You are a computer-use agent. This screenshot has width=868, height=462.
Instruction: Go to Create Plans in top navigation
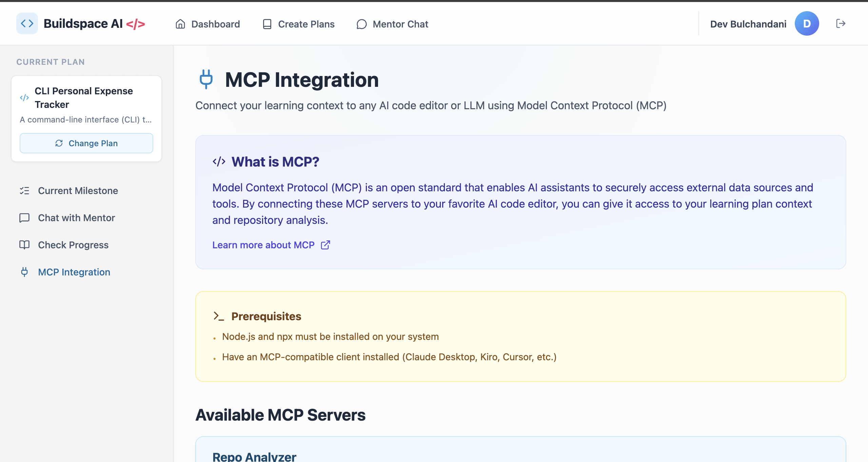(x=306, y=24)
